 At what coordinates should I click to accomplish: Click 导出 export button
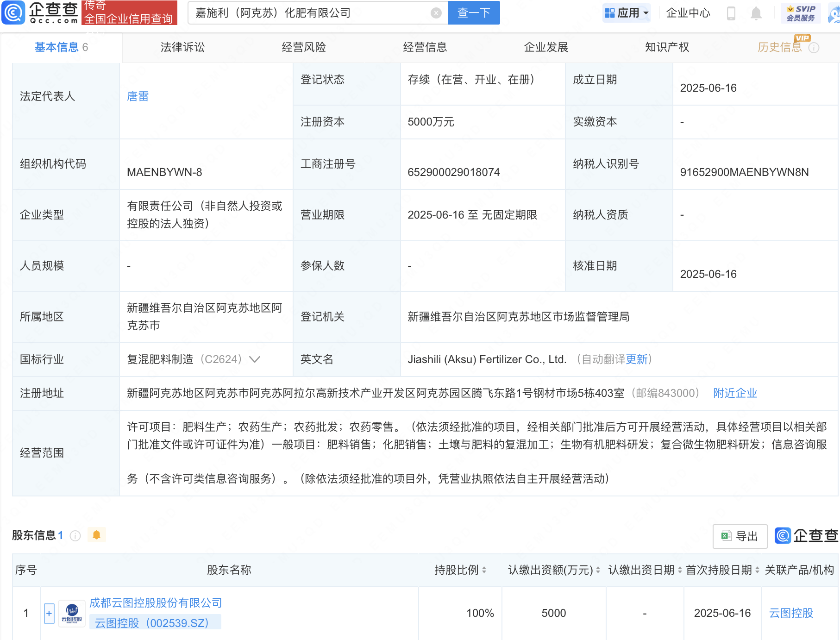tap(740, 536)
